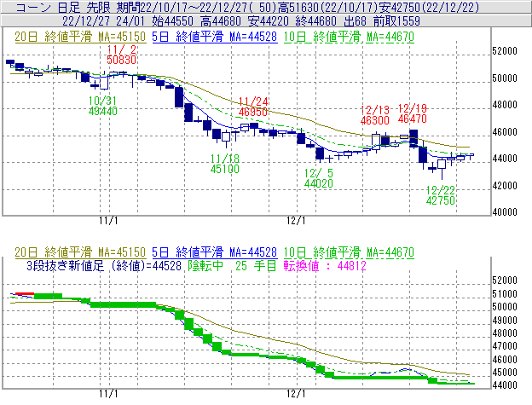
Task: Click the 11/24 46950 high label
Action: [x=253, y=107]
